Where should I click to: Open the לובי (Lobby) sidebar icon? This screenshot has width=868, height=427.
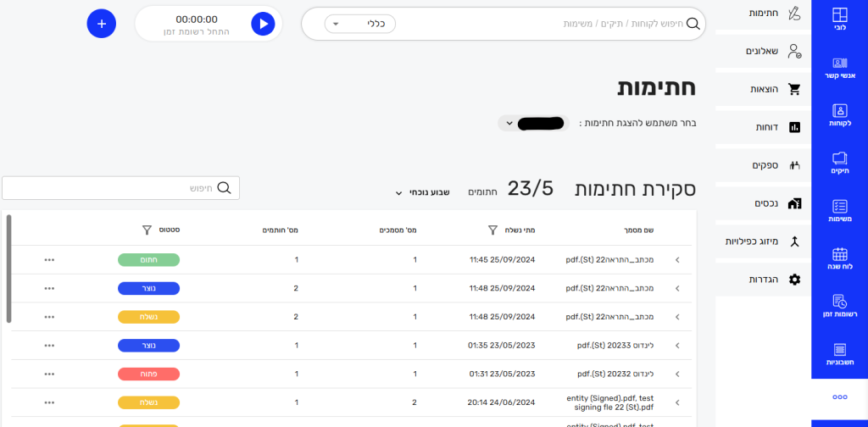pyautogui.click(x=839, y=19)
